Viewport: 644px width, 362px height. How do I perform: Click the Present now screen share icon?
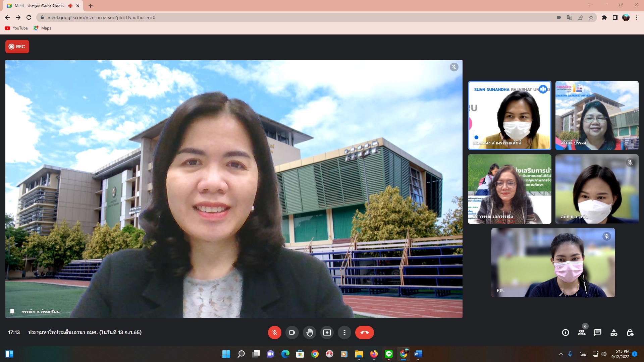(x=327, y=333)
